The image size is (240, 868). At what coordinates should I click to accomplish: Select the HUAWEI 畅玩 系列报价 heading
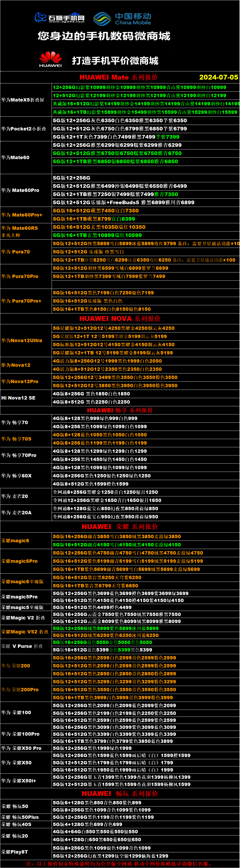point(120,793)
